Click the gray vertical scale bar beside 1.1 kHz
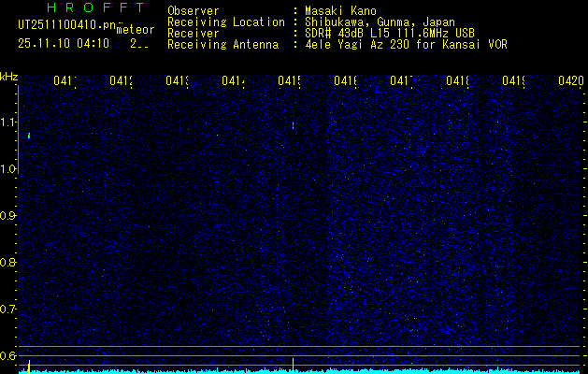Image resolution: width=588 pixels, height=374 pixels. [18, 129]
